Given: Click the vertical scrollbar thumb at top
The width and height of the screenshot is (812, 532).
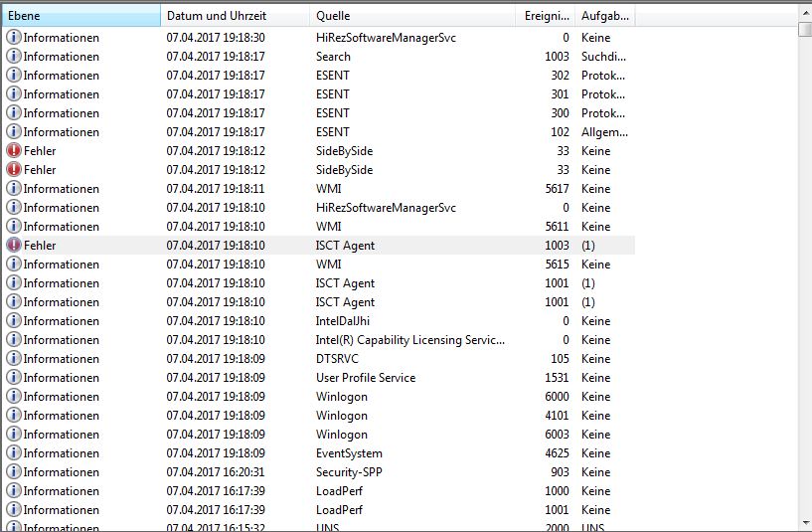Looking at the screenshot, I should pos(805,30).
